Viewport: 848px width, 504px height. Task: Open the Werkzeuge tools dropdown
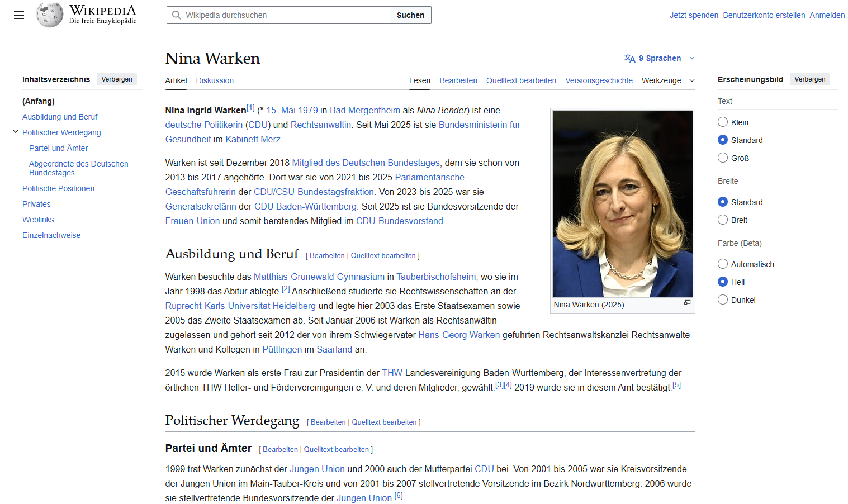(668, 80)
